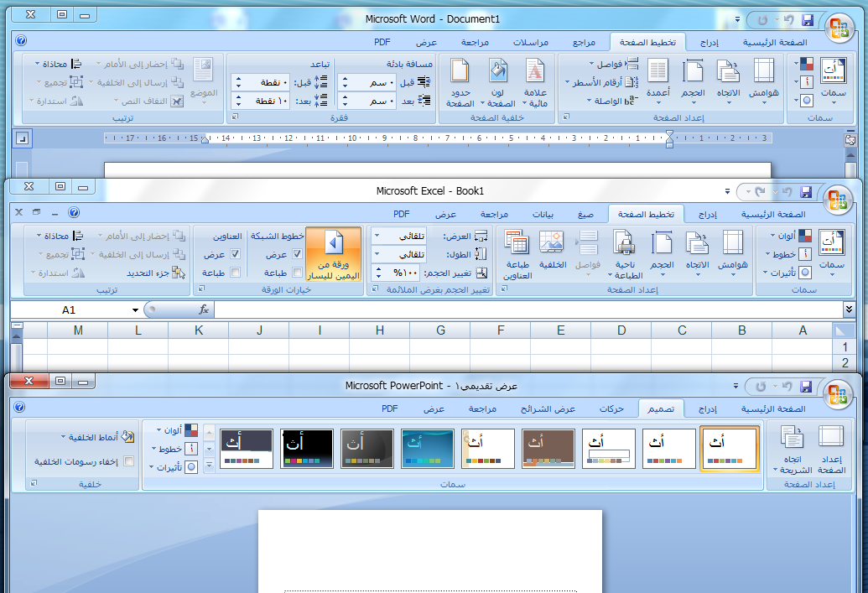Click Excel's Selection Pane (جزء التحديد) button
The height and width of the screenshot is (593, 868).
tap(155, 273)
